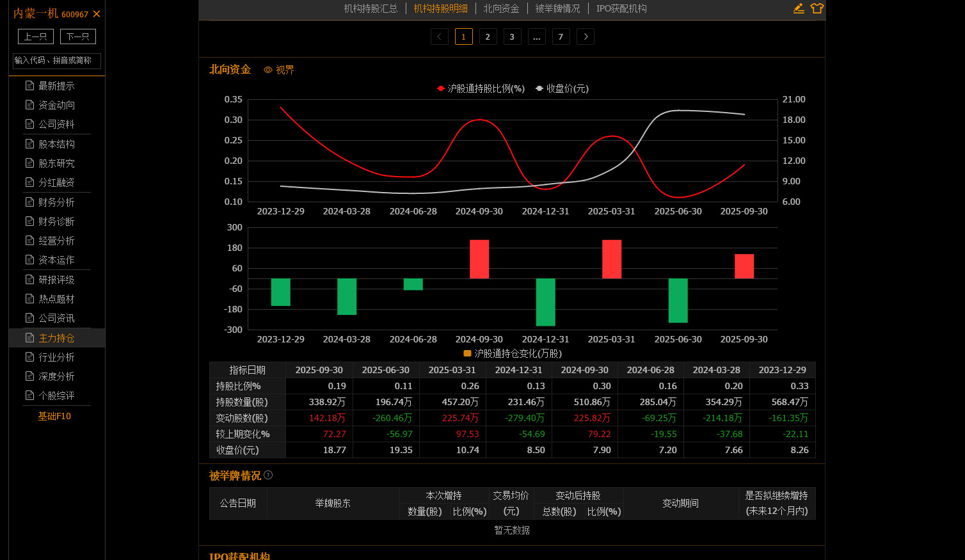The image size is (965, 560).
Task: Click the red 2025-09-30 bar in holdings chart
Action: [744, 266]
